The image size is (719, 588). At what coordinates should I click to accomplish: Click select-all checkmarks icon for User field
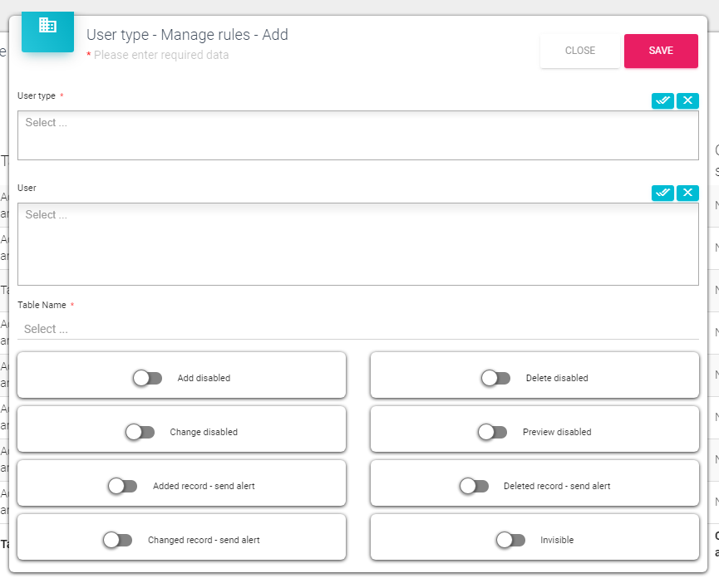point(662,193)
